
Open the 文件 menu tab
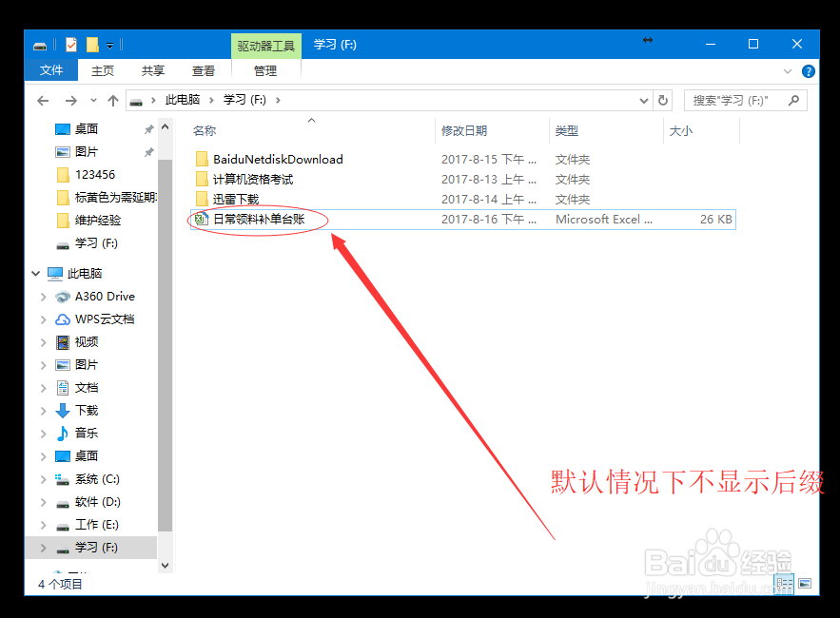51,70
